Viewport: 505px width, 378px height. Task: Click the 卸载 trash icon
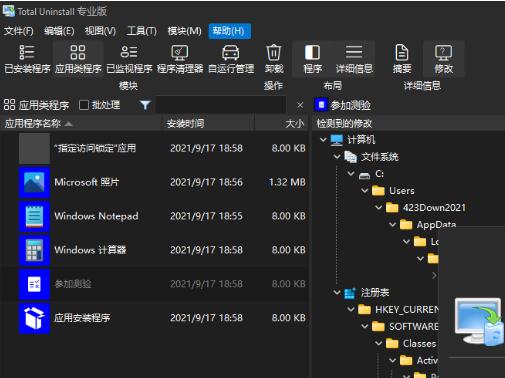(274, 53)
